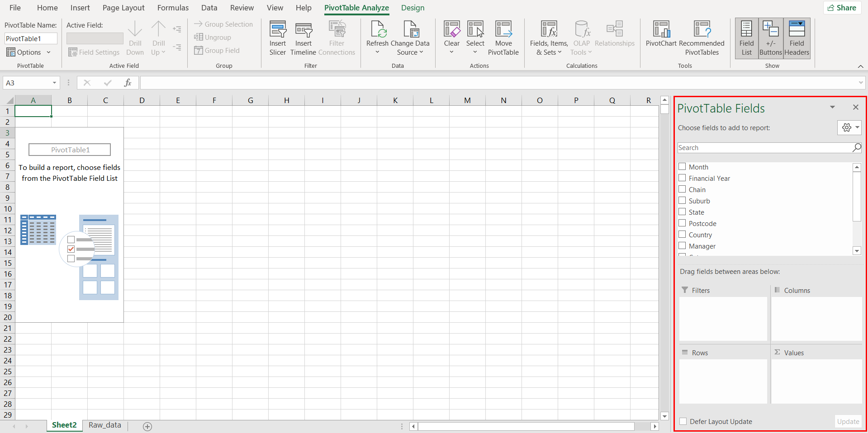Click the search magnifier in PivotTable Fields
This screenshot has width=868, height=433.
click(857, 148)
